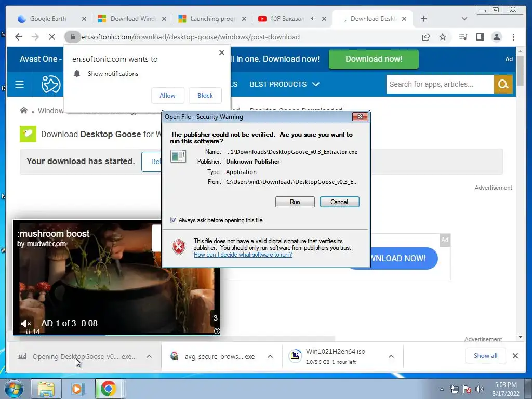Close the Launching program tab

[x=244, y=19]
